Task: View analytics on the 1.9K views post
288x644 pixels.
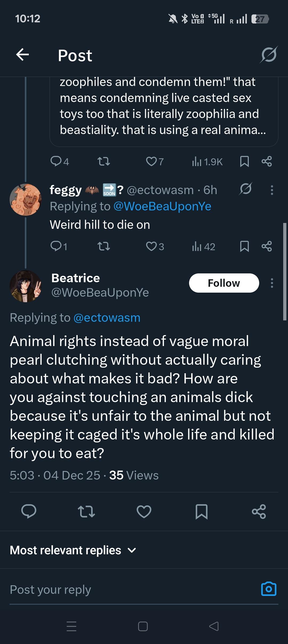Action: pos(207,162)
